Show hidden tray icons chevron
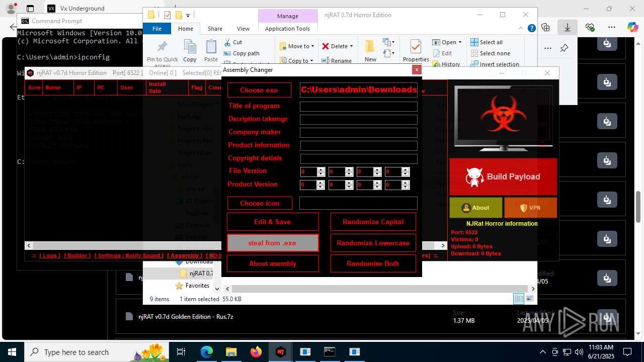The image size is (644, 362). coord(542,352)
